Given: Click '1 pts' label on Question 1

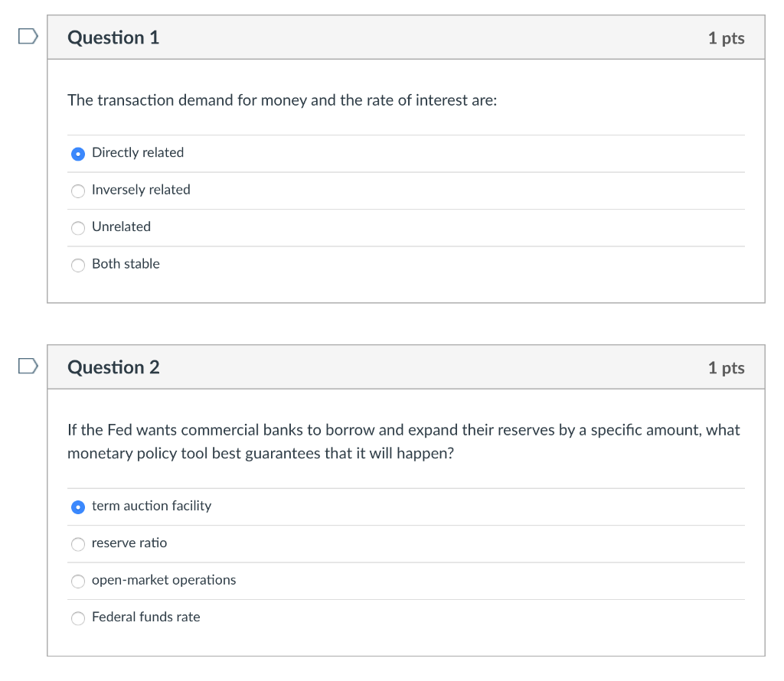Looking at the screenshot, I should coord(726,37).
